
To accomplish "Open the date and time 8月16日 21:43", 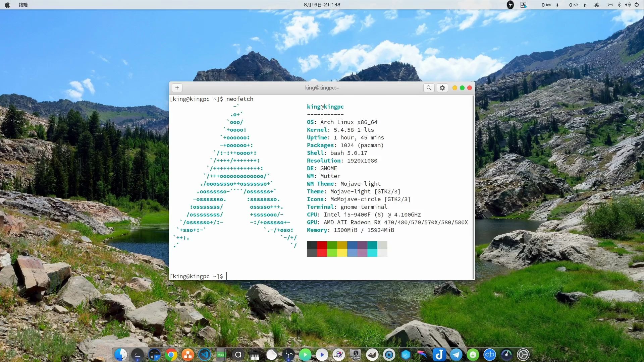I will (x=322, y=5).
